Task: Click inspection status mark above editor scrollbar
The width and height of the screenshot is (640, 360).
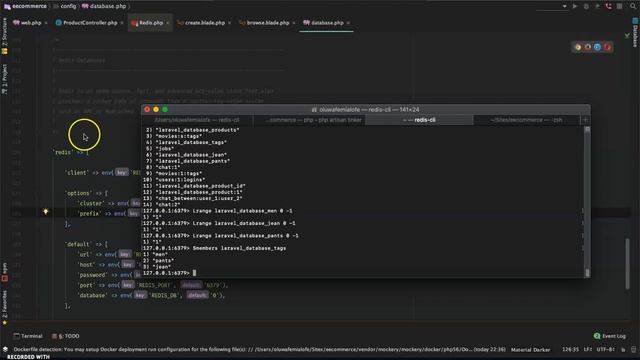Action: click(x=627, y=36)
